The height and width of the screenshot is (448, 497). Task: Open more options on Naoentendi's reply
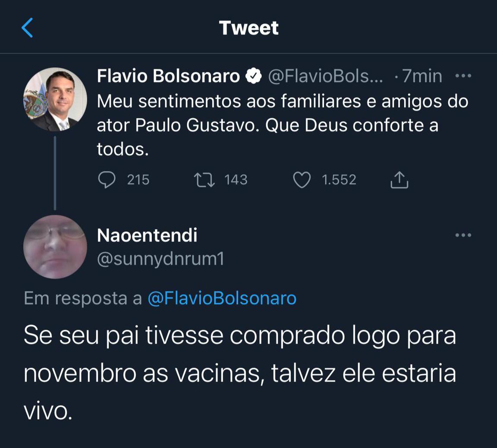(x=463, y=235)
